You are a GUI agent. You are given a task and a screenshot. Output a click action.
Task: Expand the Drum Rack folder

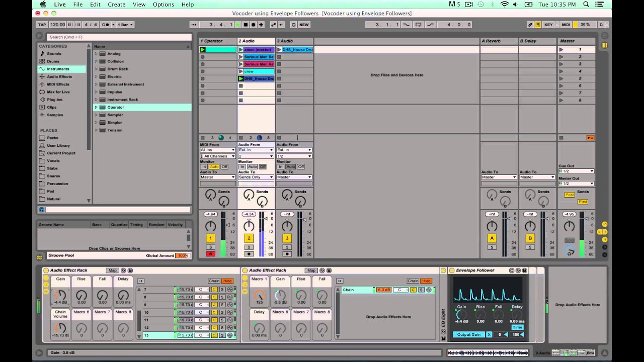pyautogui.click(x=96, y=69)
